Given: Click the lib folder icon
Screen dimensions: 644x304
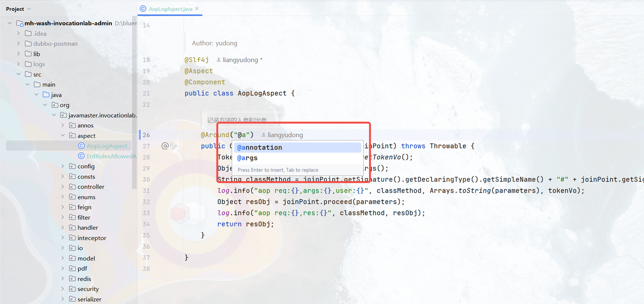Looking at the screenshot, I should [x=28, y=54].
